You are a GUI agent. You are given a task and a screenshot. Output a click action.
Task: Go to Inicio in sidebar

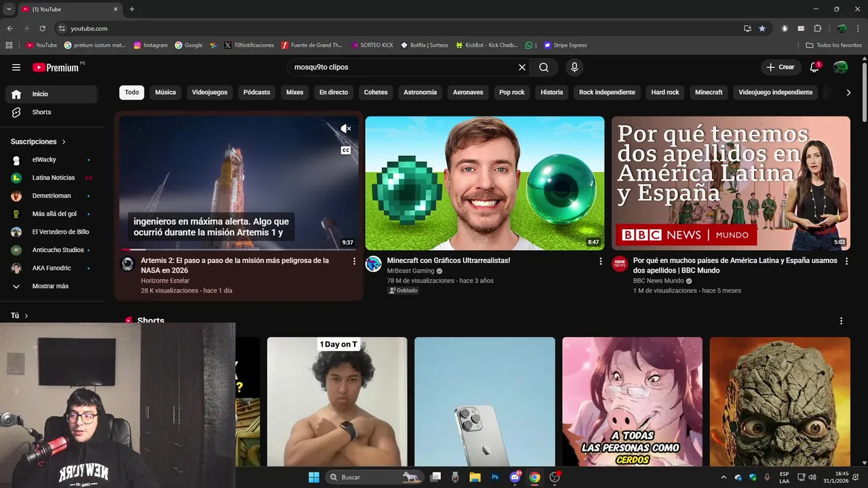[52, 94]
